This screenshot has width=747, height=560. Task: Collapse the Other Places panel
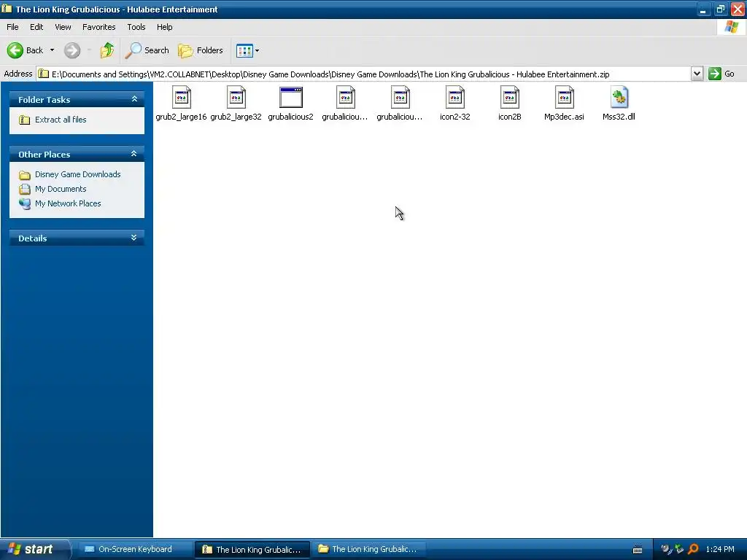[x=134, y=154]
